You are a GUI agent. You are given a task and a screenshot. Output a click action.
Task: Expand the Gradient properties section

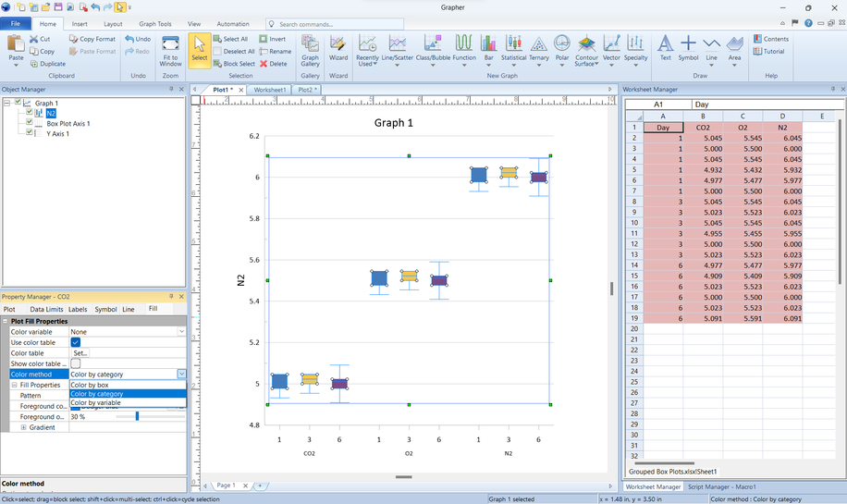24,427
